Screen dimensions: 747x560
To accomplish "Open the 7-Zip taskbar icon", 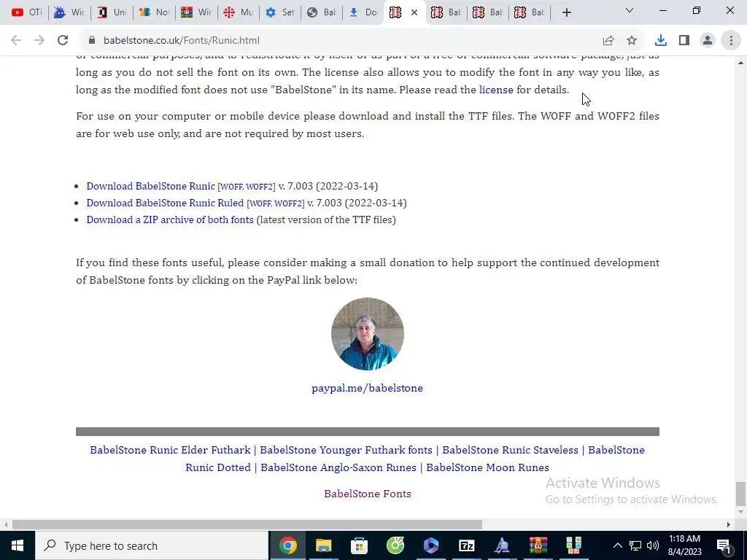I will coord(466,545).
